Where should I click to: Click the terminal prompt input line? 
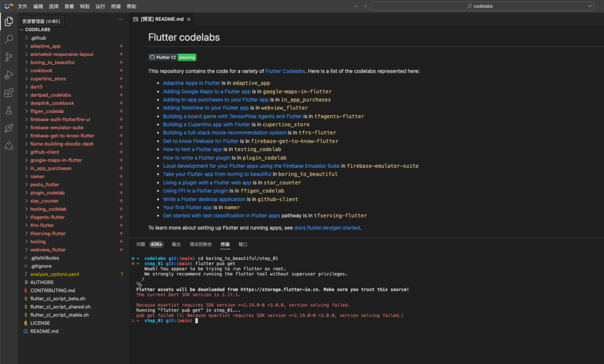click(x=196, y=321)
